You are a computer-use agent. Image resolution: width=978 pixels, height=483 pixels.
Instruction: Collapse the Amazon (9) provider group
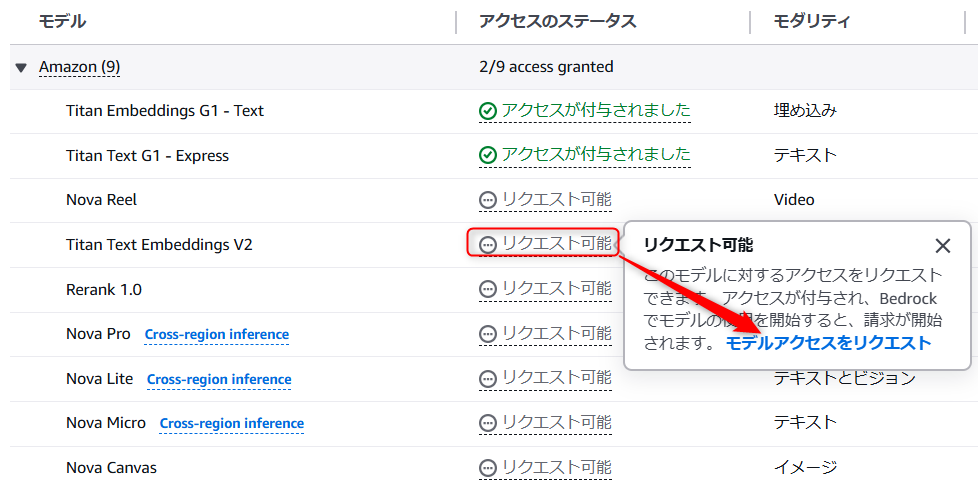(x=22, y=67)
